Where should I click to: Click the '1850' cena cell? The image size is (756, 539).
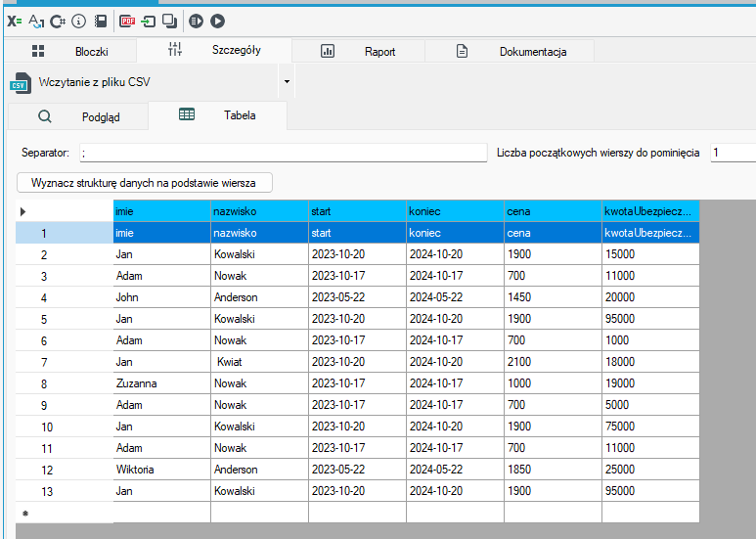click(554, 470)
